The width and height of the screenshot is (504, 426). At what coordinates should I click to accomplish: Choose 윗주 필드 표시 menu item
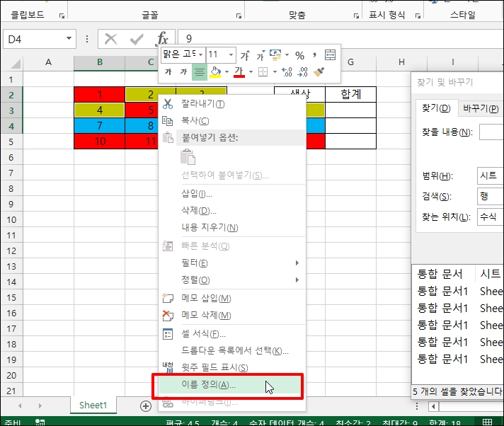coord(231,367)
